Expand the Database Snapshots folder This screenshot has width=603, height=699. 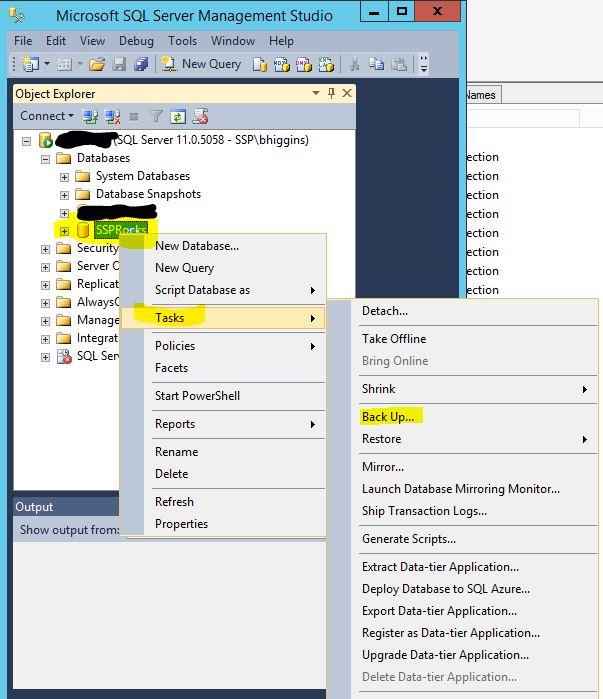coord(64,195)
